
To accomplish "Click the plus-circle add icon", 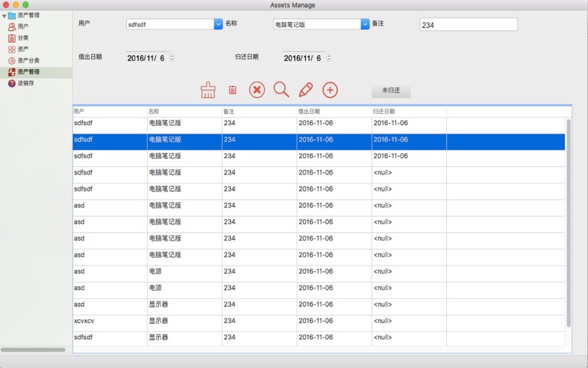I will pos(331,90).
